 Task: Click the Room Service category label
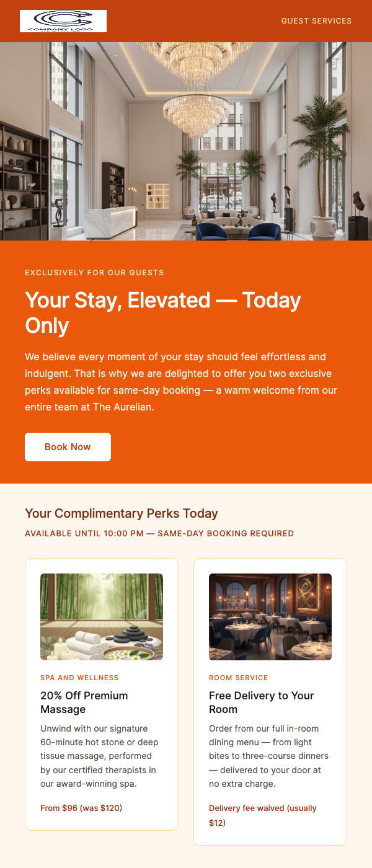click(239, 678)
